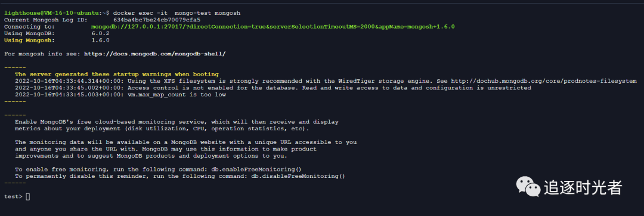This screenshot has height=216, width=644.
Task: Click the test> prompt label
Action: pyautogui.click(x=13, y=197)
